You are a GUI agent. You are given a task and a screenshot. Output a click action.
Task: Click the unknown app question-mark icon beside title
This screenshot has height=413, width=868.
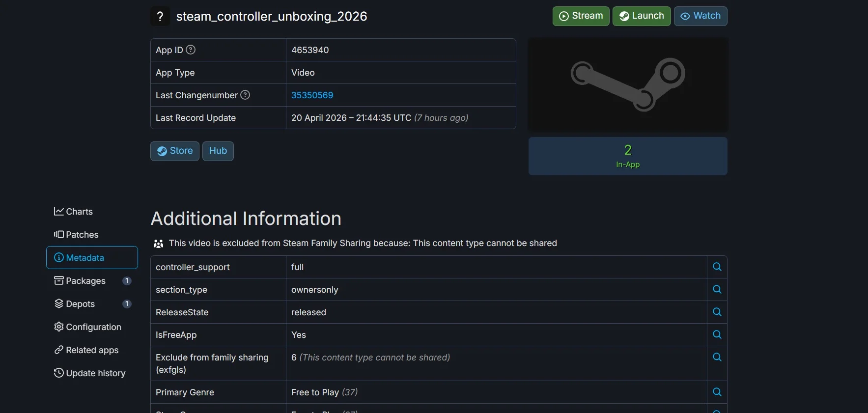pos(160,16)
